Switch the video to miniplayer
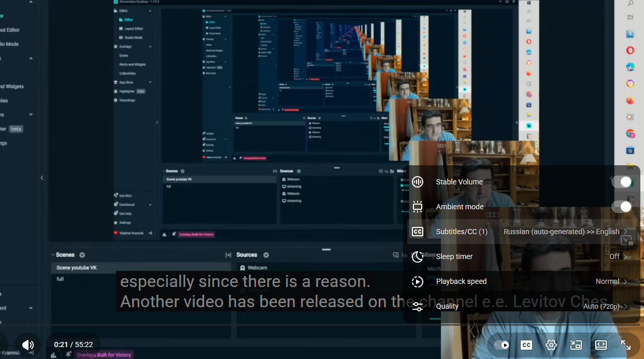644x359 pixels. pos(576,345)
